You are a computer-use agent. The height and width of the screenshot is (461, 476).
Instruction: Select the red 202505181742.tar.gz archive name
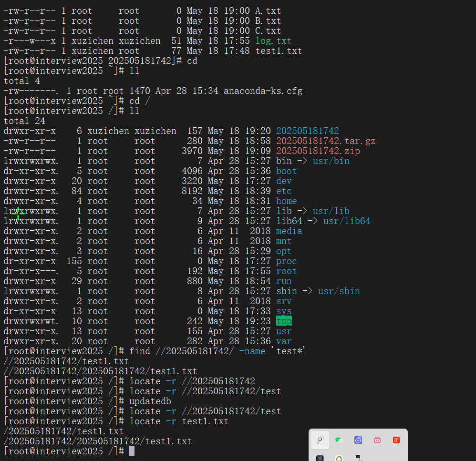pos(326,141)
